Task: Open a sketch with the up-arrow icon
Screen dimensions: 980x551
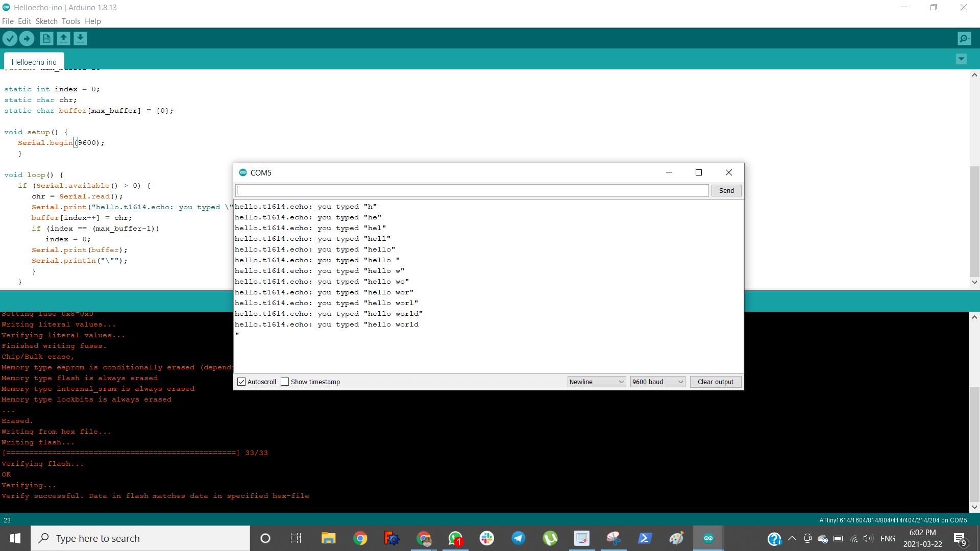Action: point(63,38)
